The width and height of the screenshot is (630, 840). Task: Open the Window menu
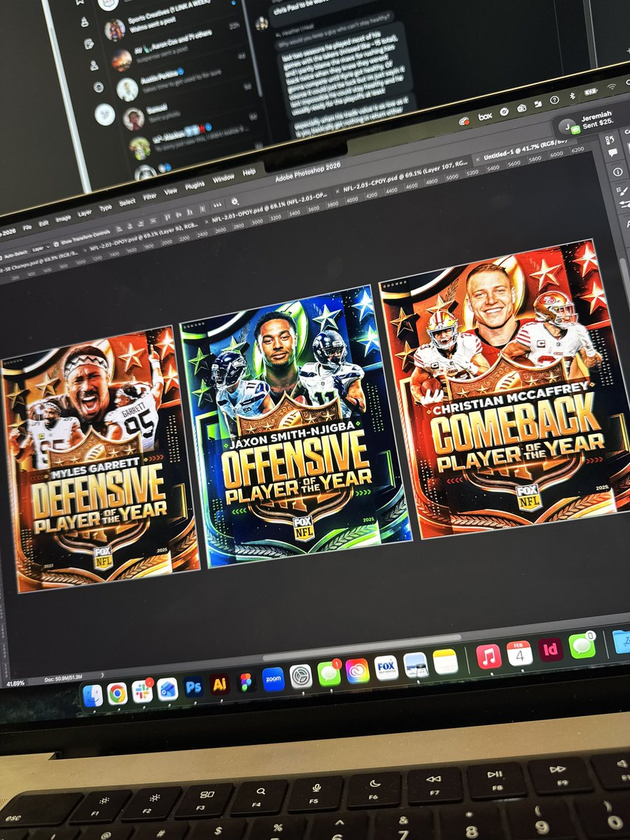coord(223,178)
